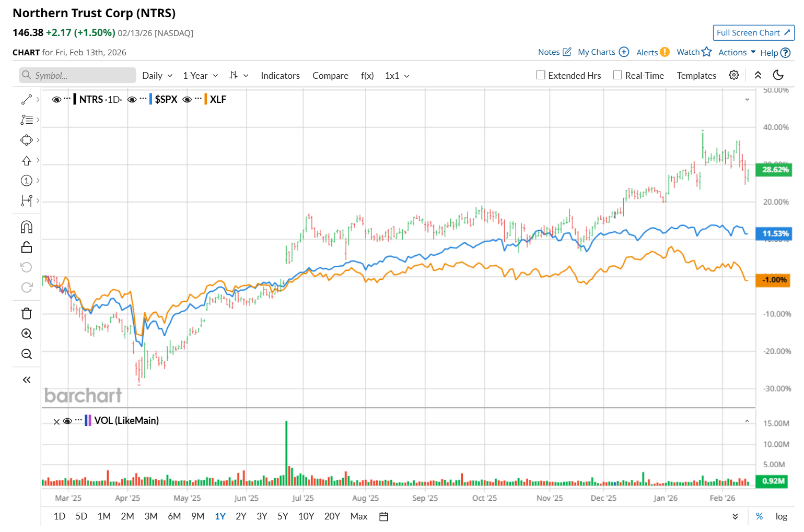Hide the XLF comparison line
804x532 pixels.
tap(187, 99)
